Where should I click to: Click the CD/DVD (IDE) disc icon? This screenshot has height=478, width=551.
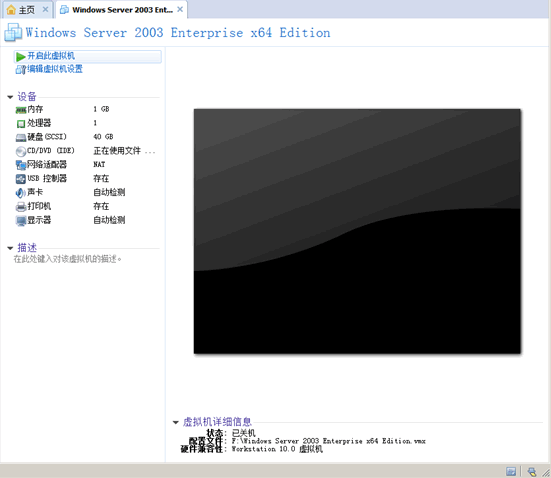21,151
